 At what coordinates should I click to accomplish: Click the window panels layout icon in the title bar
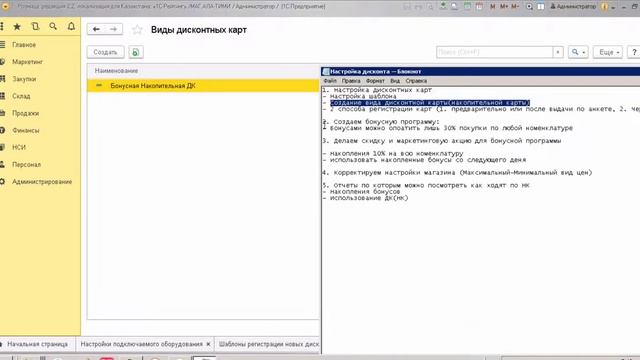pos(541,7)
